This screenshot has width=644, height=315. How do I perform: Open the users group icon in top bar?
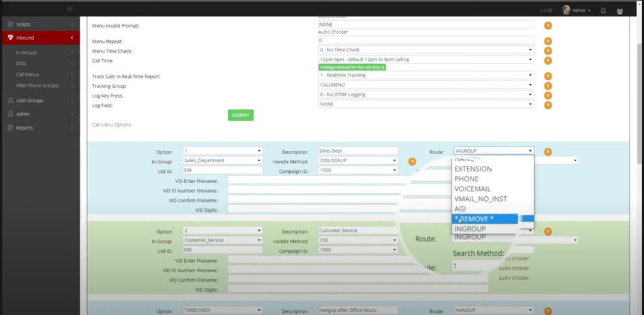[x=619, y=11]
